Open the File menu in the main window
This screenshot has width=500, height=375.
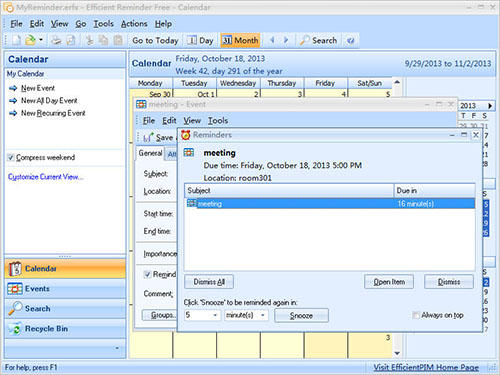click(x=16, y=24)
